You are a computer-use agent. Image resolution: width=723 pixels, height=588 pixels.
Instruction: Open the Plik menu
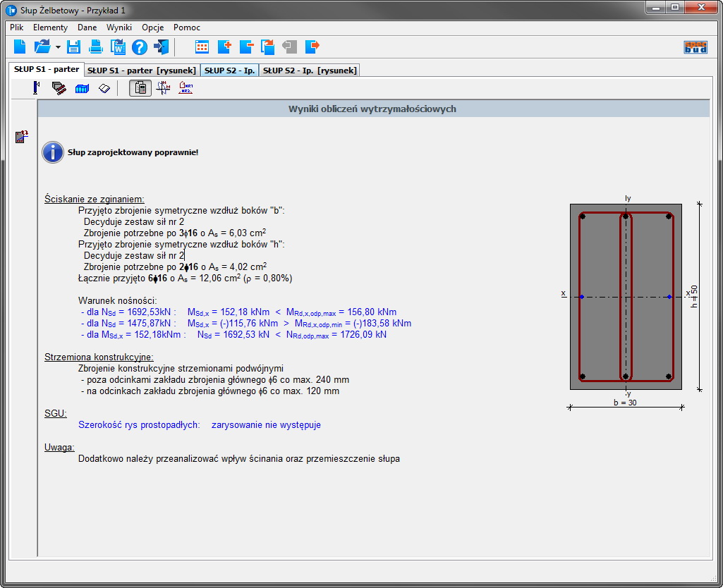point(17,27)
